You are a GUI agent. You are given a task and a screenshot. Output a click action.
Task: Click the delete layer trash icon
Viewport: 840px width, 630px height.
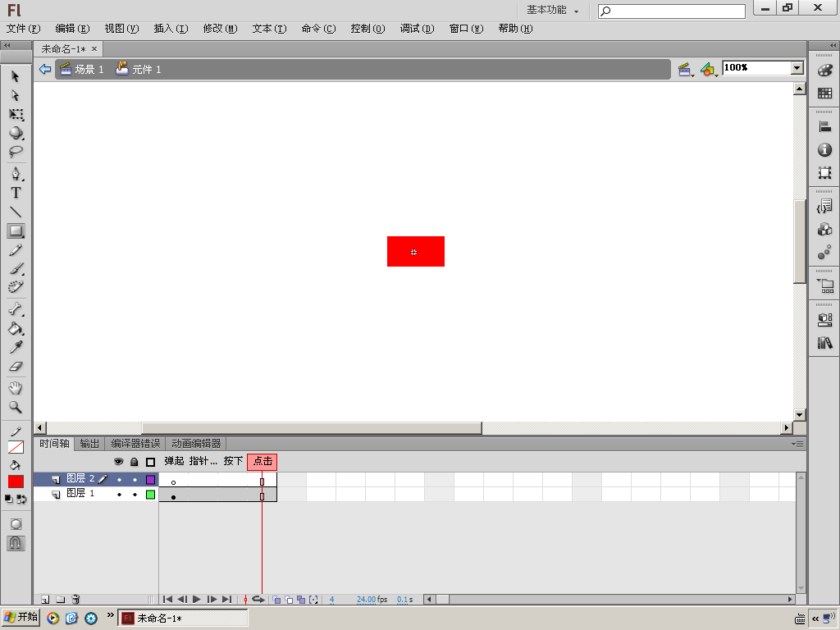pos(75,600)
